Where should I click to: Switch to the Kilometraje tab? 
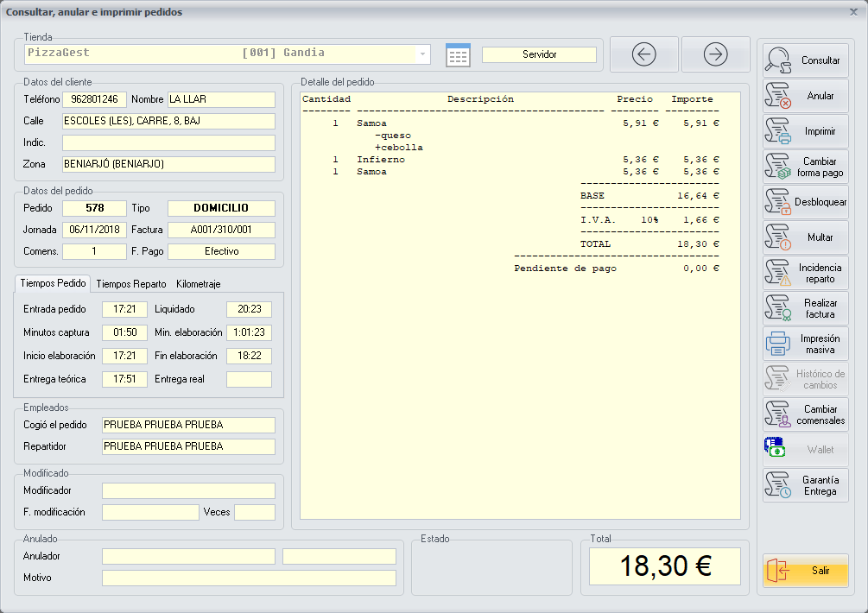coord(198,283)
